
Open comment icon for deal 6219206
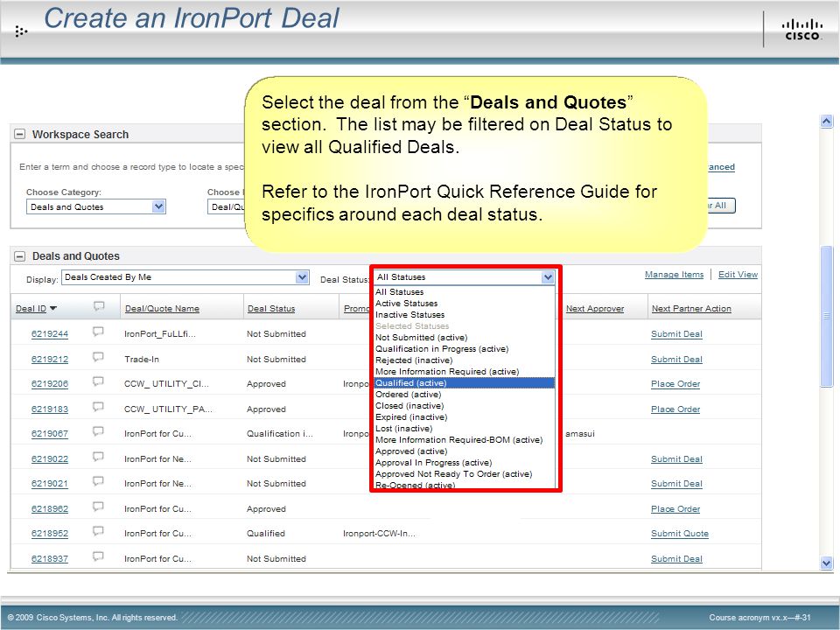pyautogui.click(x=98, y=381)
